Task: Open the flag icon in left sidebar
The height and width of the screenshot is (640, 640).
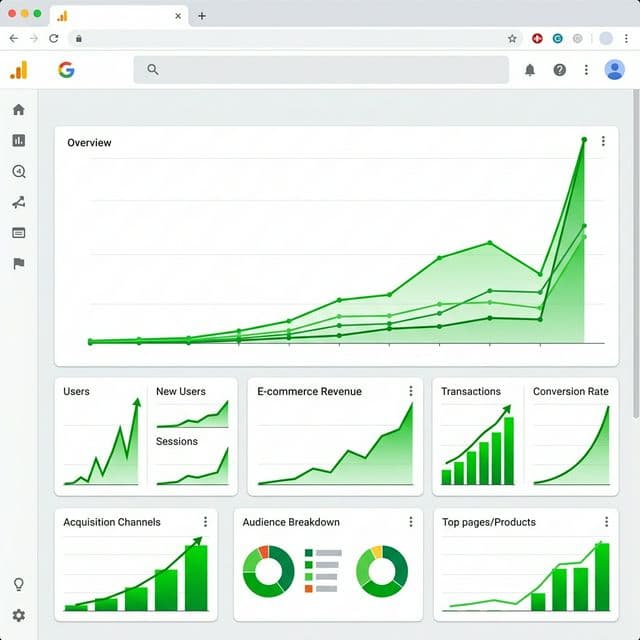Action: (18, 264)
